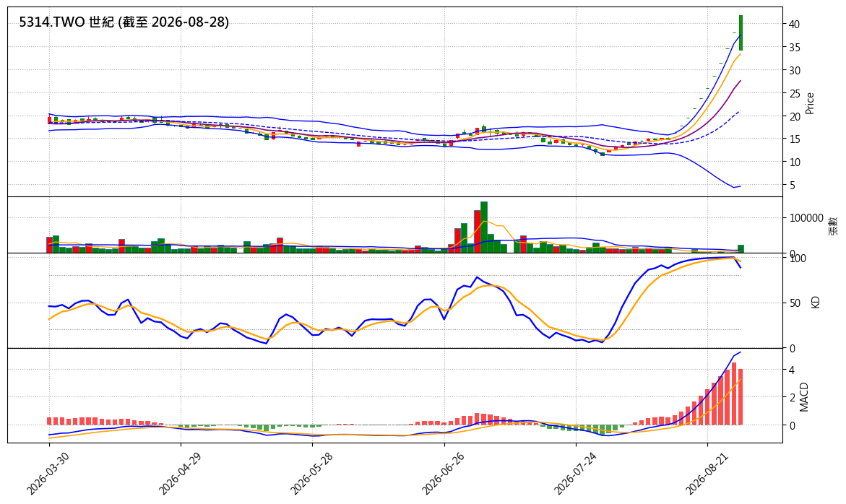Click the Price axis label
Screen dimensions: 846x504
tap(809, 103)
